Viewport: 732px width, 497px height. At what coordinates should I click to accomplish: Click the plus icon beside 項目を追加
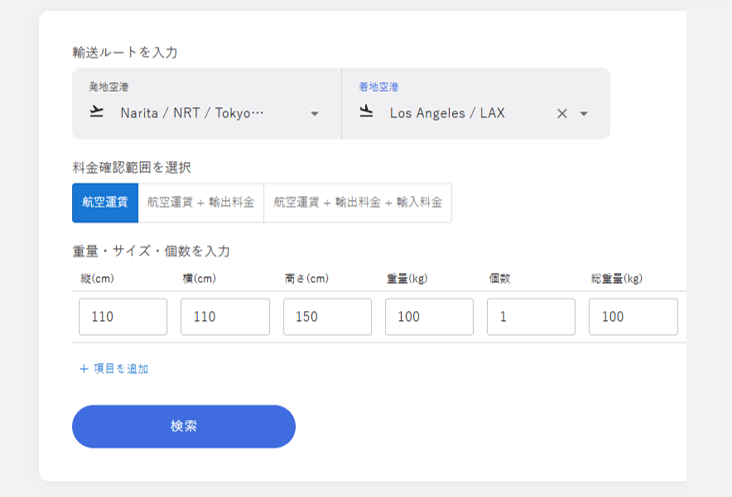point(84,369)
